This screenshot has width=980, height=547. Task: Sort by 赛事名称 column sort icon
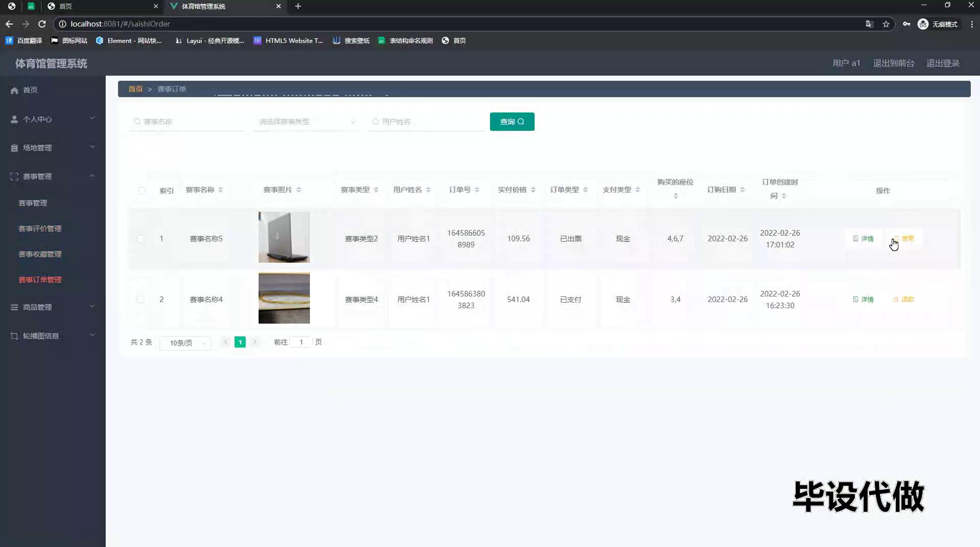coord(220,190)
